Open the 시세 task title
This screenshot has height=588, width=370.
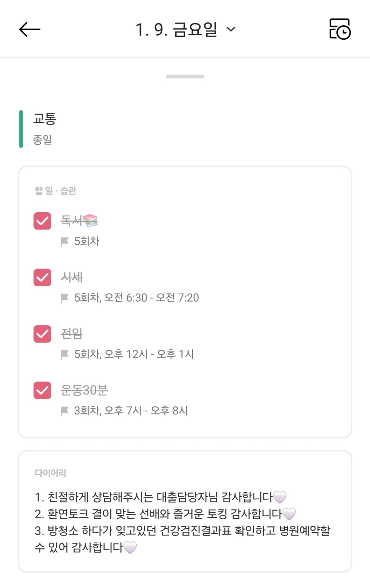pyautogui.click(x=72, y=277)
